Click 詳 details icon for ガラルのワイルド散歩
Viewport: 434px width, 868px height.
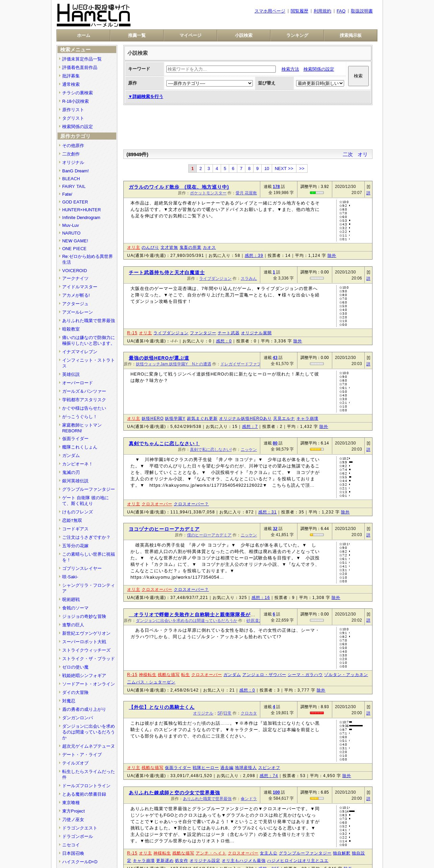(368, 193)
